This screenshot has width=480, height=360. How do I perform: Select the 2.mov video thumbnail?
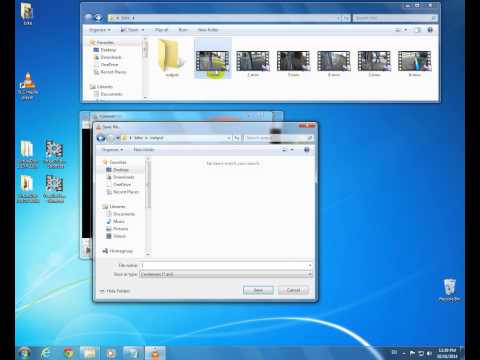253,63
